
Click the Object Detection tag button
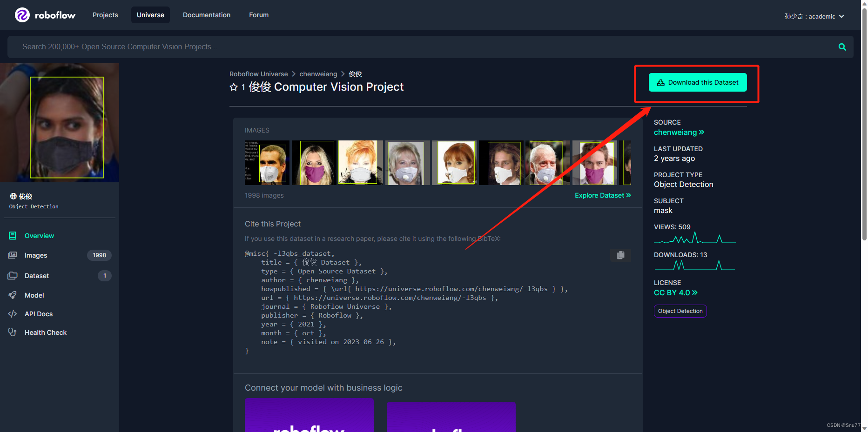tap(680, 311)
